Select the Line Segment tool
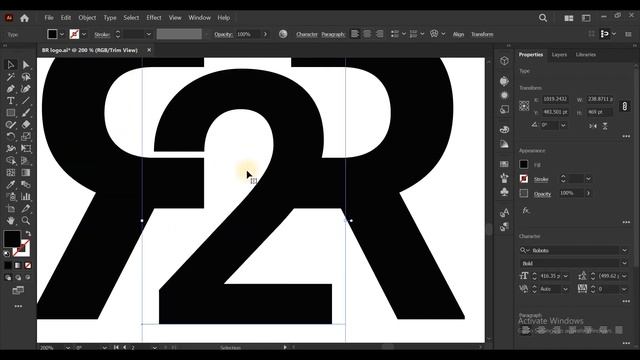The width and height of the screenshot is (640, 360). coord(26,100)
